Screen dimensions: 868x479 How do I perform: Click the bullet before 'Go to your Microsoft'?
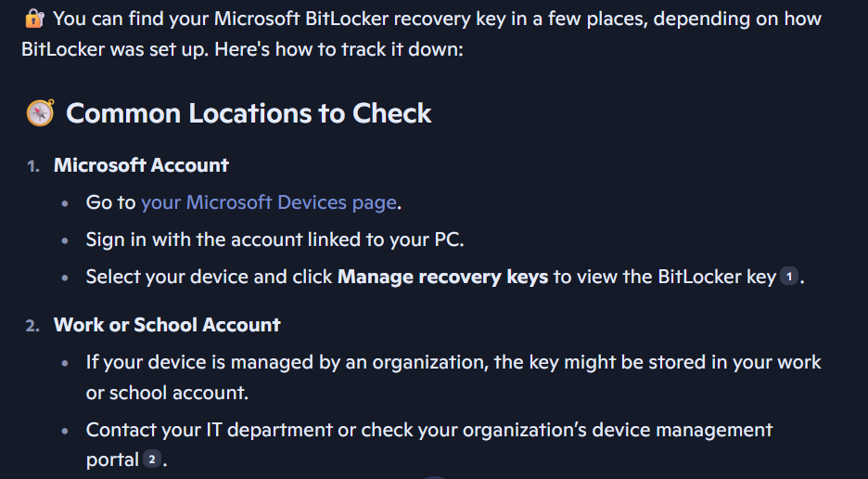tap(65, 203)
